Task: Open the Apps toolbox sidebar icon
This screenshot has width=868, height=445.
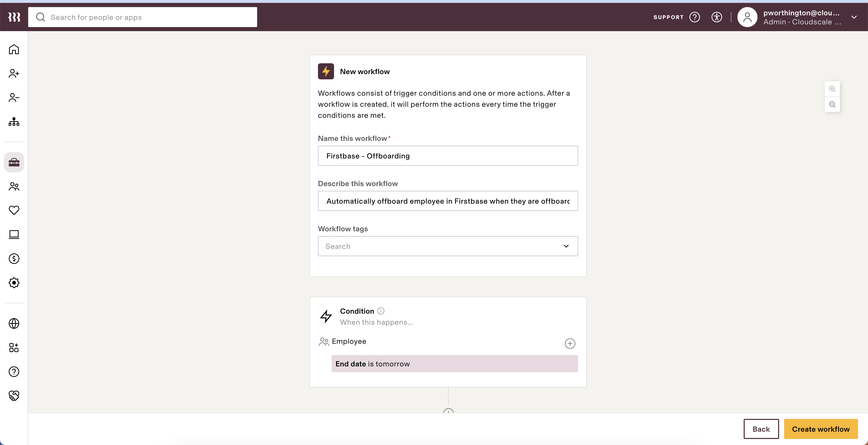Action: click(x=14, y=162)
